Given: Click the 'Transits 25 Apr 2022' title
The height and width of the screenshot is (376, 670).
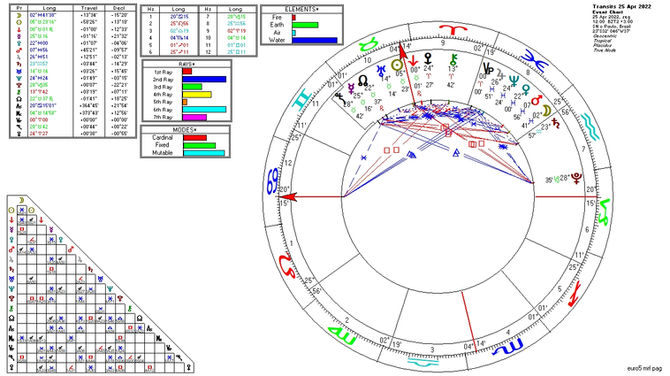Looking at the screenshot, I should click(622, 7).
